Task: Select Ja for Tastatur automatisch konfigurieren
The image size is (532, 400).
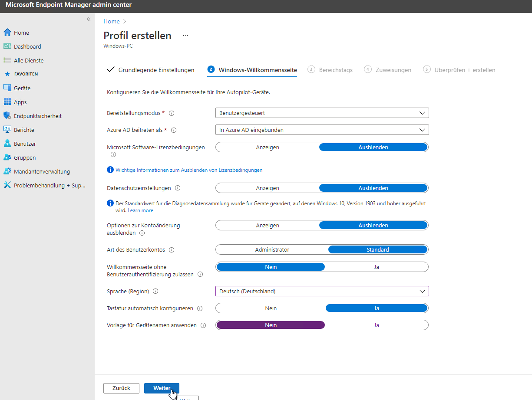Action: [377, 308]
